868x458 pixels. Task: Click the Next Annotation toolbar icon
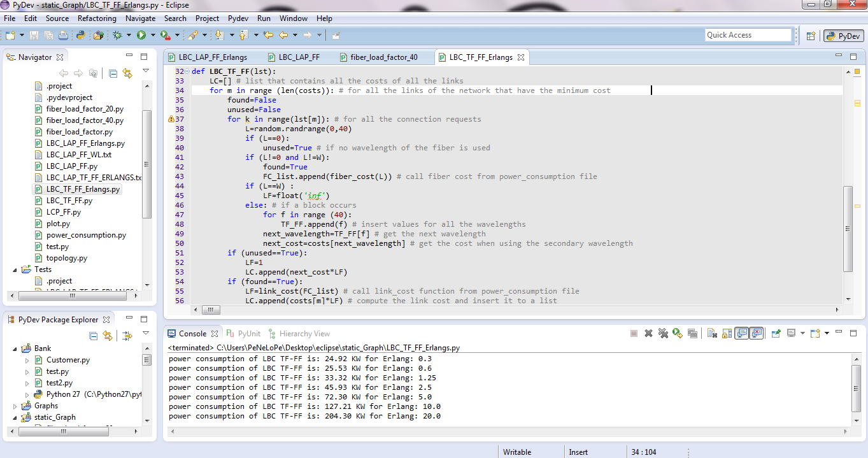pyautogui.click(x=219, y=35)
